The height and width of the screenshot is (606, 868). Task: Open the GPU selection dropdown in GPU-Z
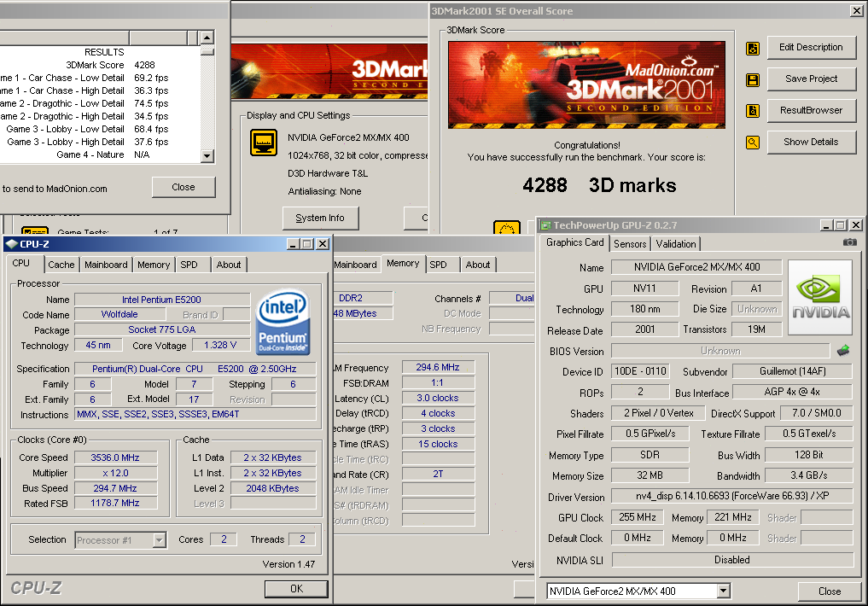724,591
